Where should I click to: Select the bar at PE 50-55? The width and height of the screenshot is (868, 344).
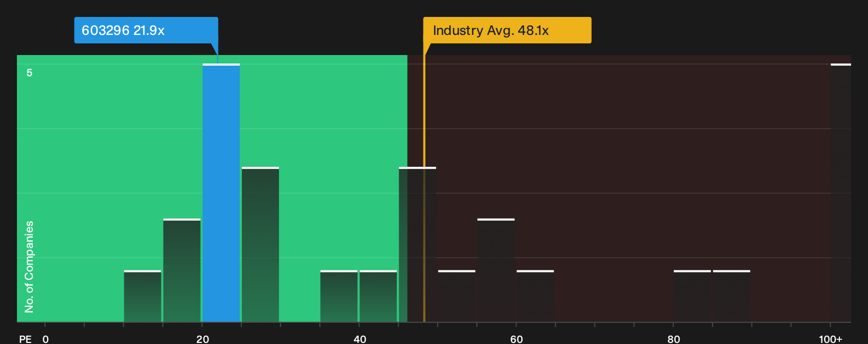(457, 296)
